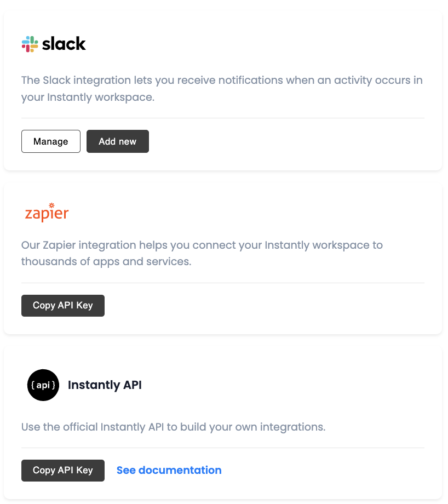
Task: Copy API Key for Instantly API
Action: point(63,470)
